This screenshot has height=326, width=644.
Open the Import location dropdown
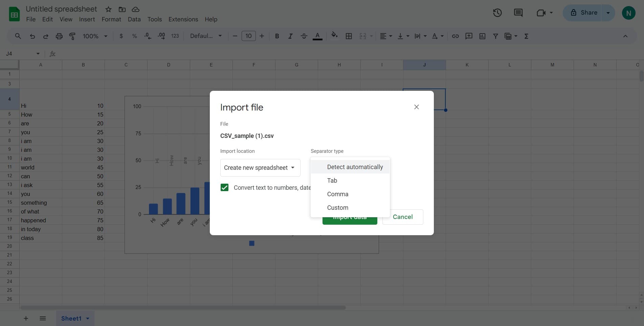point(260,168)
